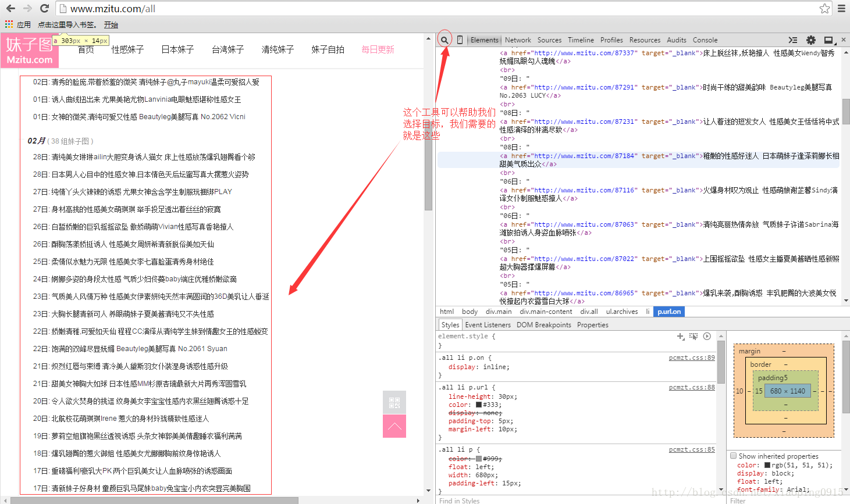Click the href http://www.mzitu.com/87337 in DOM
This screenshot has height=504, width=850.
click(x=586, y=53)
